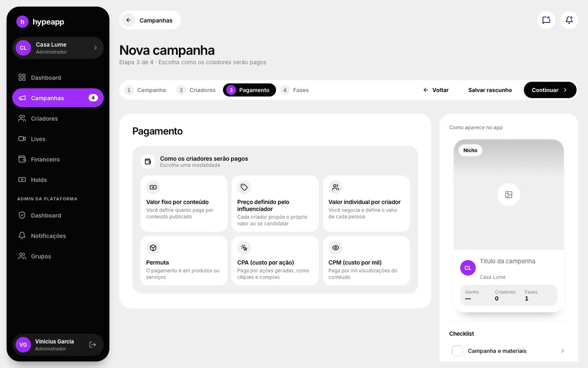
Task: Expand Casa Lume account chevron
Action: click(95, 48)
